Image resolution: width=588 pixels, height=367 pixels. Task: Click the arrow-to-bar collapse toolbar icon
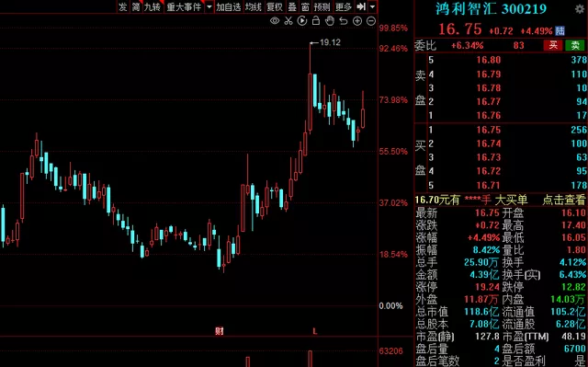(361, 6)
